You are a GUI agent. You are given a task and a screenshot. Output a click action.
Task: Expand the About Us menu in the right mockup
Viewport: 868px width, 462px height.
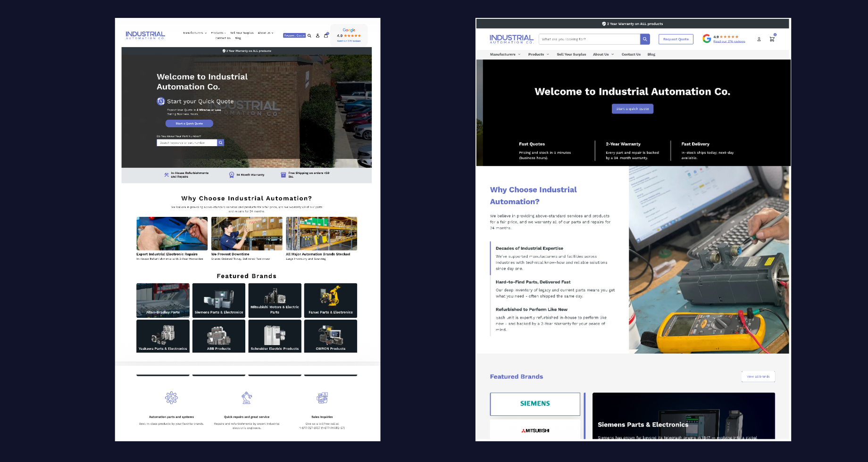pos(603,54)
